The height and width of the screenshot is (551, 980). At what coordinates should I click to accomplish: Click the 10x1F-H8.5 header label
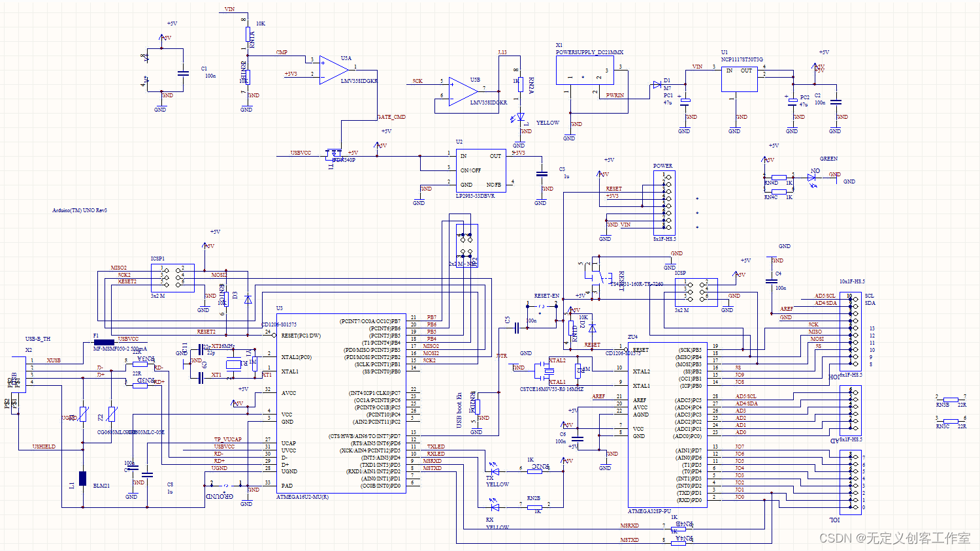pyautogui.click(x=852, y=281)
